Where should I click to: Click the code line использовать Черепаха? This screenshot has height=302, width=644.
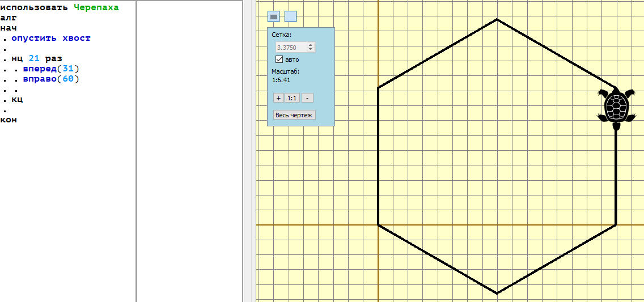coord(60,8)
